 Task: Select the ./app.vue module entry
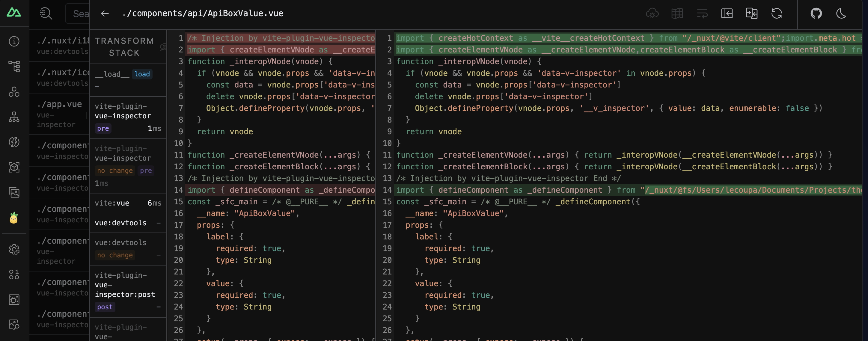click(x=59, y=114)
